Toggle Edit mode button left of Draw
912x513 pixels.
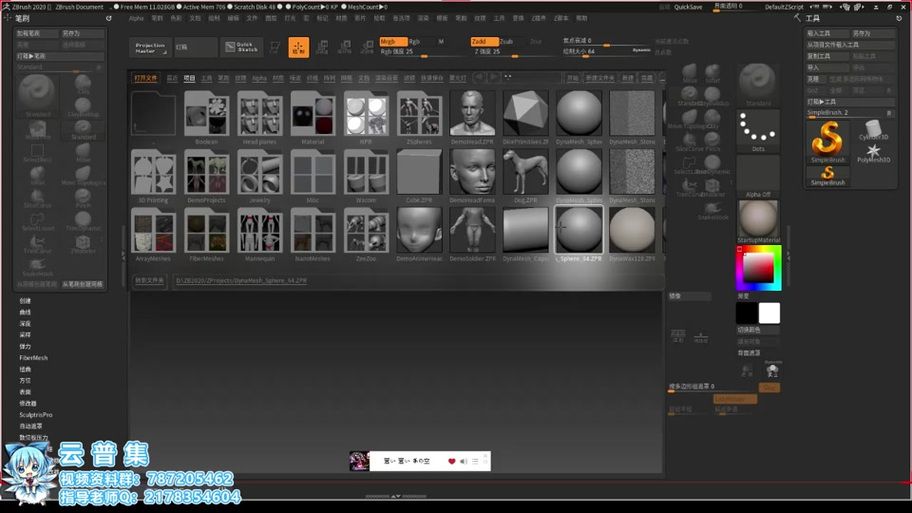point(276,47)
